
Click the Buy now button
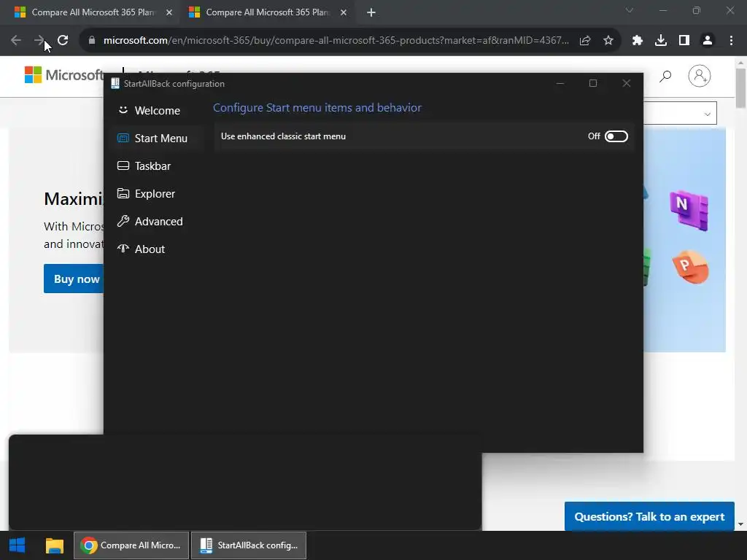(x=74, y=279)
